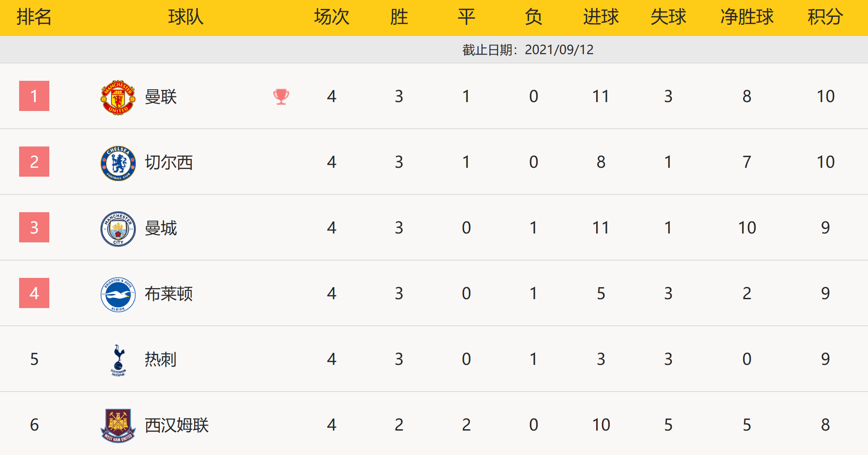Screen dimensions: 868x455
Task: Open the 西汉姆联 team name link
Action: pyautogui.click(x=177, y=425)
